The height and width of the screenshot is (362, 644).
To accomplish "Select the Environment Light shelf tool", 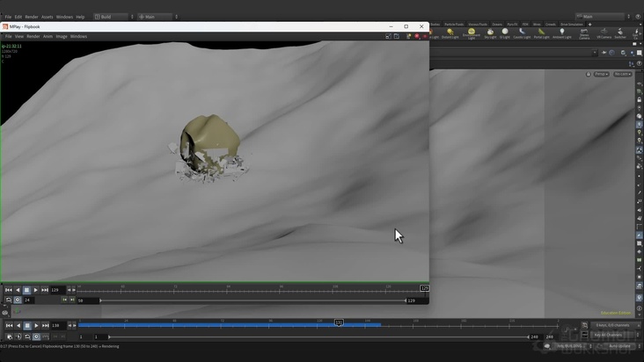I will point(472,33).
